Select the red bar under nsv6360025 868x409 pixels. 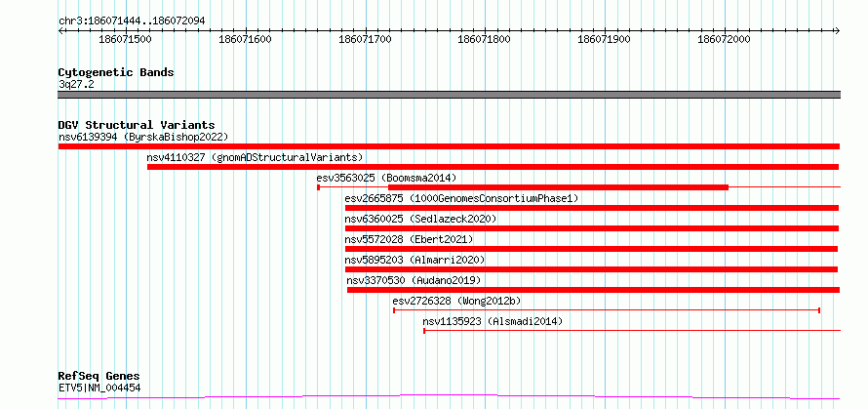592,228
